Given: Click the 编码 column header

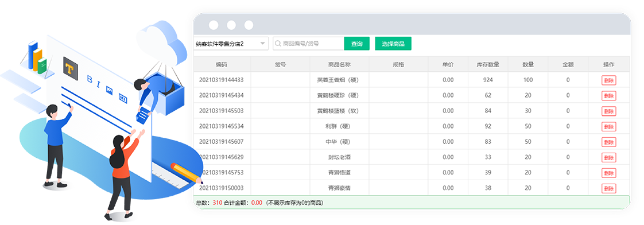Looking at the screenshot, I should point(222,64).
